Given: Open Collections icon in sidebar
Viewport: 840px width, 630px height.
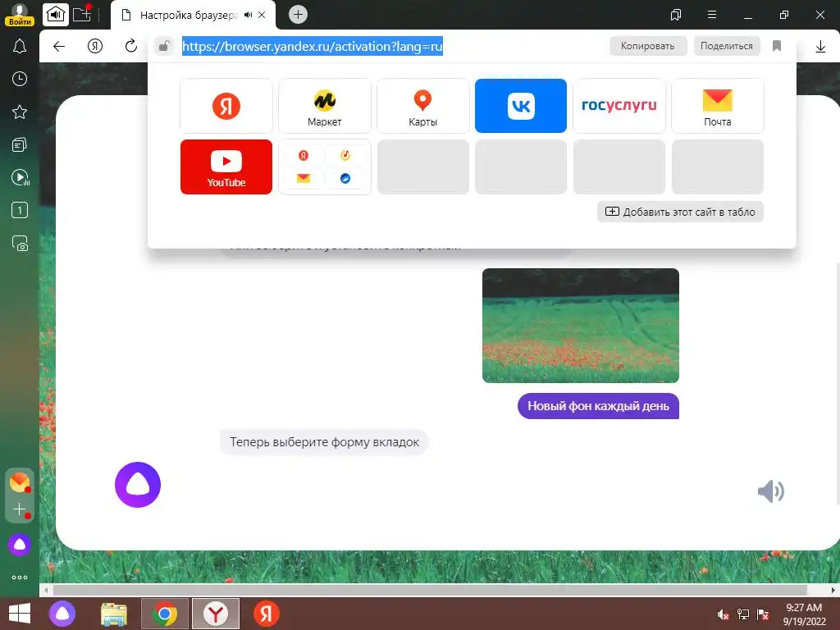Looking at the screenshot, I should (20, 144).
